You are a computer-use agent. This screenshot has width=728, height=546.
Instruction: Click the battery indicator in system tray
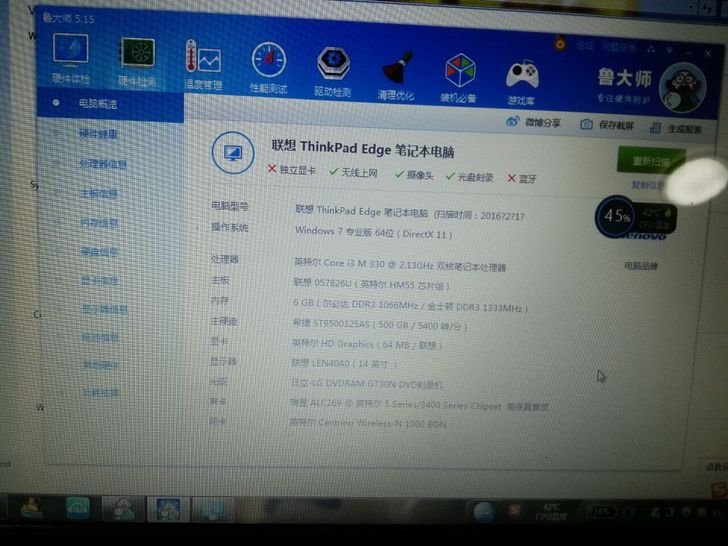point(602,512)
